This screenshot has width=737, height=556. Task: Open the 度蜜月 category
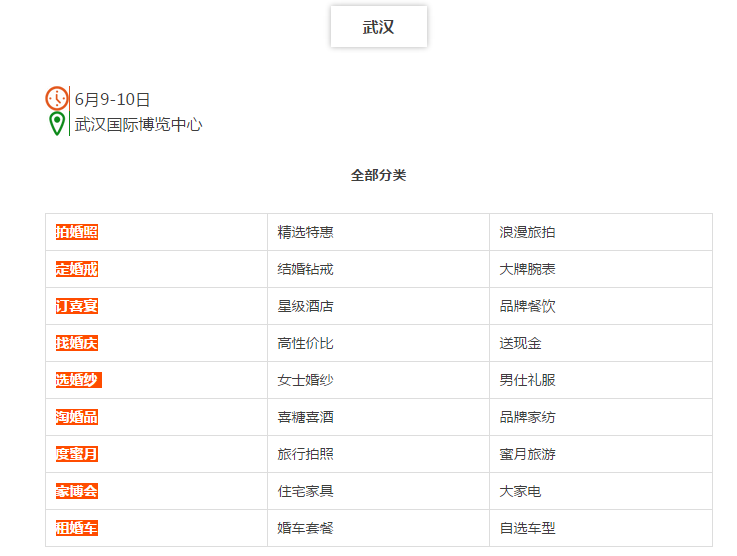pyautogui.click(x=77, y=454)
